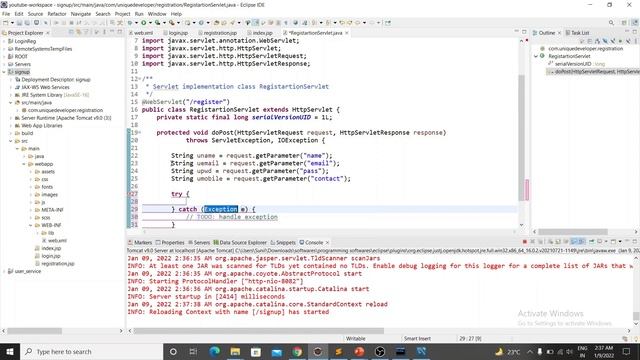The image size is (640, 360).
Task: Collapse the signup project node
Action: pyautogui.click(x=4, y=72)
